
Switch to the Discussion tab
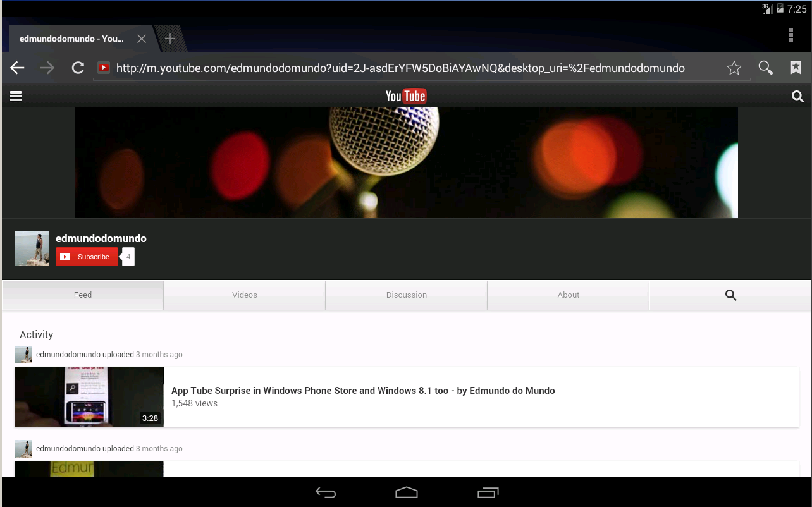click(407, 295)
